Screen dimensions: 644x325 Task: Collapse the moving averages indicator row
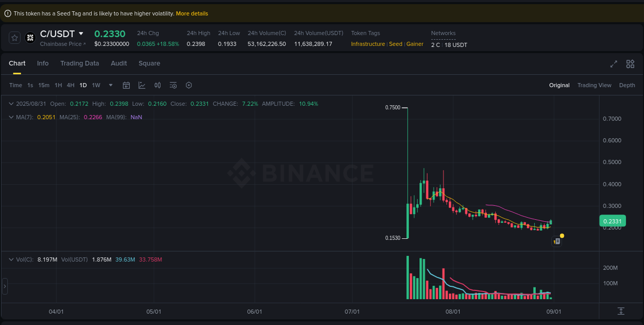point(11,117)
